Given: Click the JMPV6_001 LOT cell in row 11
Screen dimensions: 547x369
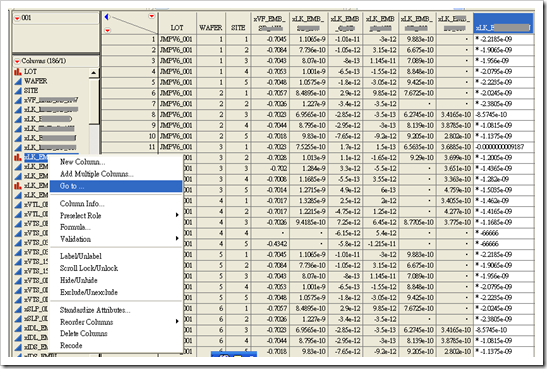Looking at the screenshot, I should pyautogui.click(x=177, y=147).
